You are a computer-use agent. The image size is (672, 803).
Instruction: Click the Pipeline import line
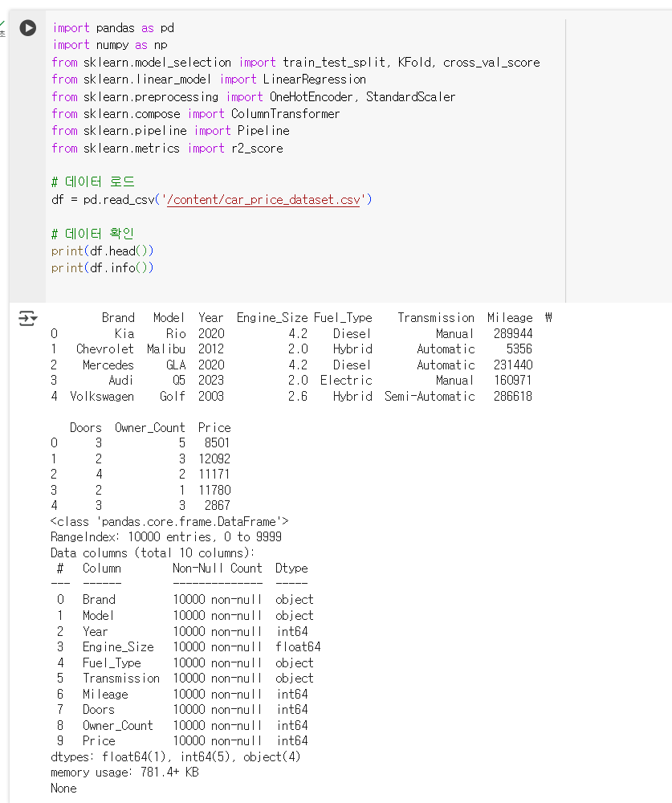pyautogui.click(x=170, y=131)
